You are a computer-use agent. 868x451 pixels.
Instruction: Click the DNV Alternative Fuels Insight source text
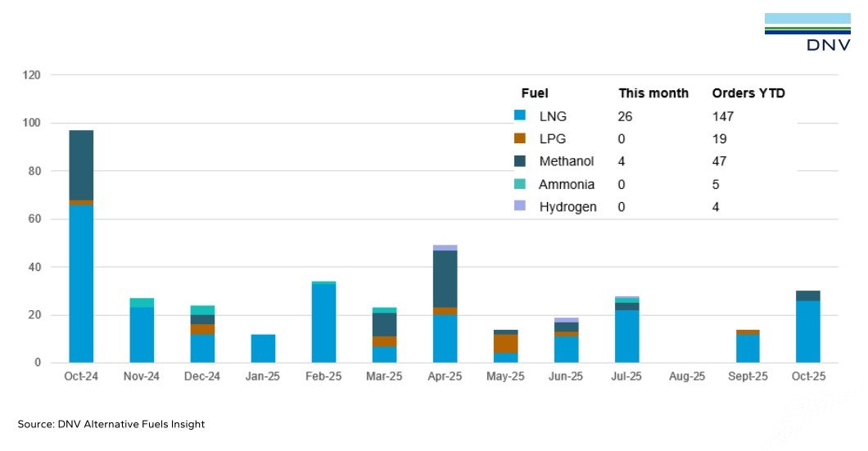(x=111, y=424)
